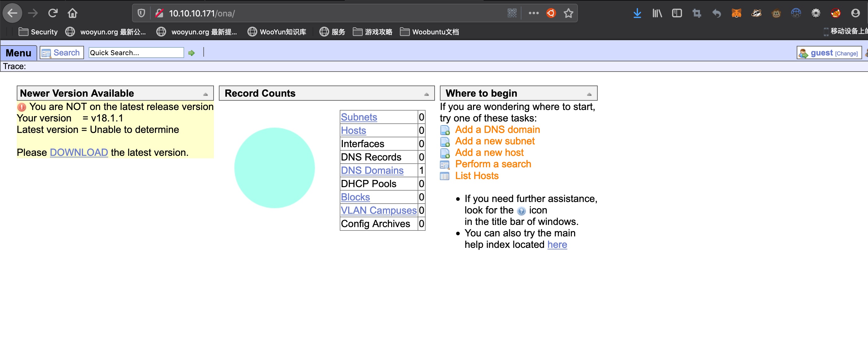Image resolution: width=868 pixels, height=347 pixels.
Task: Click the List Hosts table icon
Action: pos(445,176)
